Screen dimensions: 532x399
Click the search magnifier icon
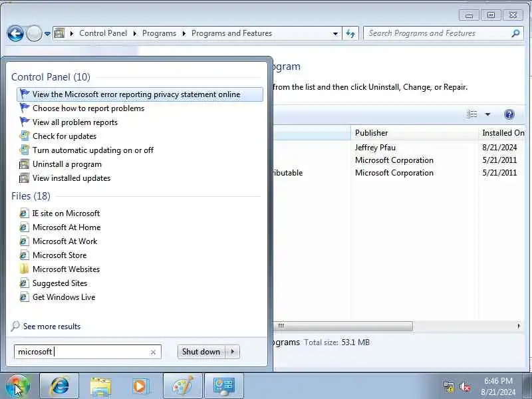point(515,33)
